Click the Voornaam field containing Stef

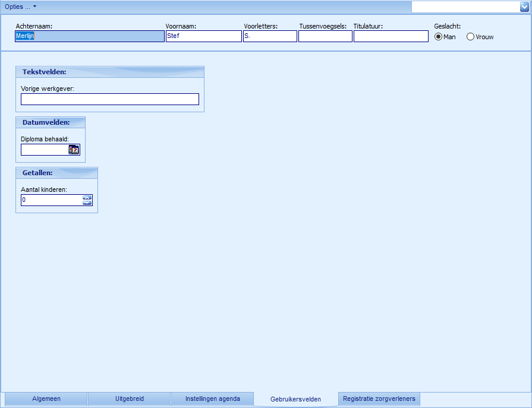pyautogui.click(x=203, y=36)
